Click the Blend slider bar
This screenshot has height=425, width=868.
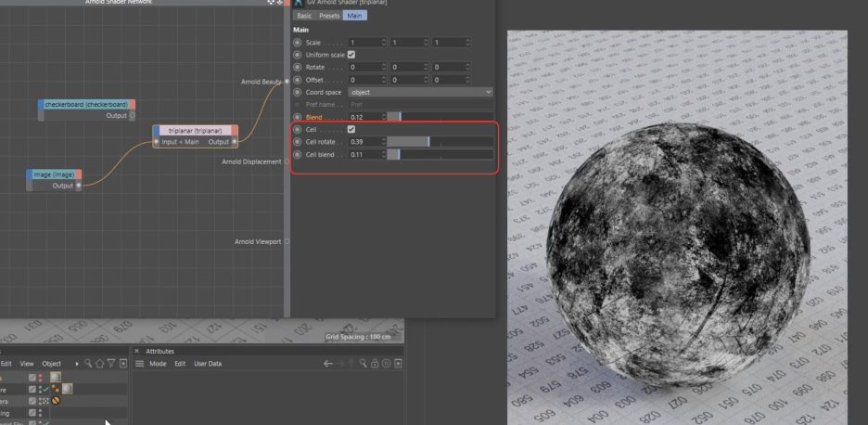[x=440, y=117]
